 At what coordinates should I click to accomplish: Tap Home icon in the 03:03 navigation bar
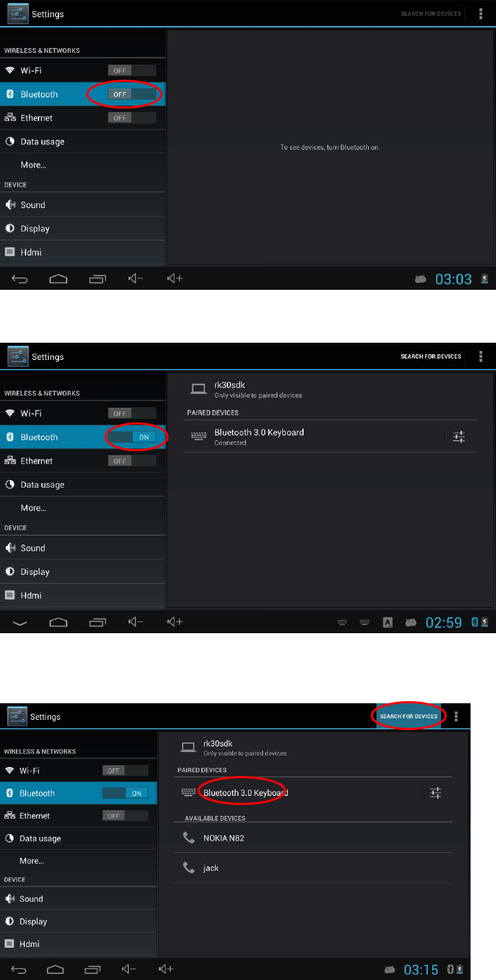coord(59,279)
